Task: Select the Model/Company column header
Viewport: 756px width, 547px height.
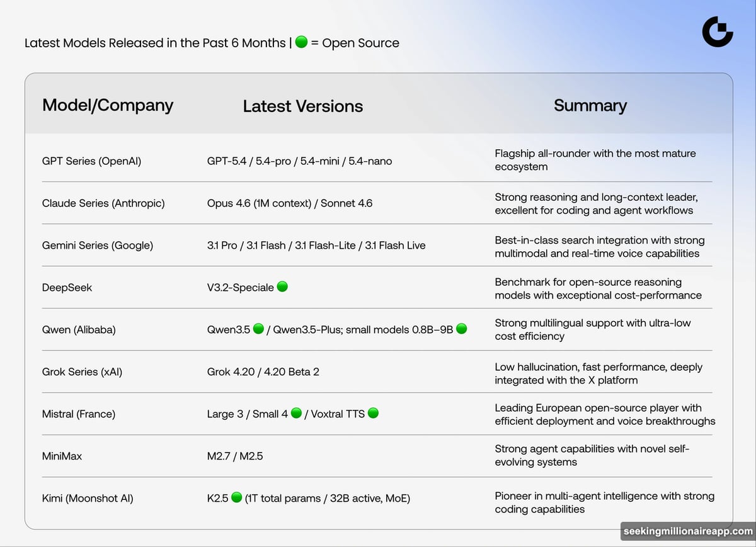Action: point(108,105)
